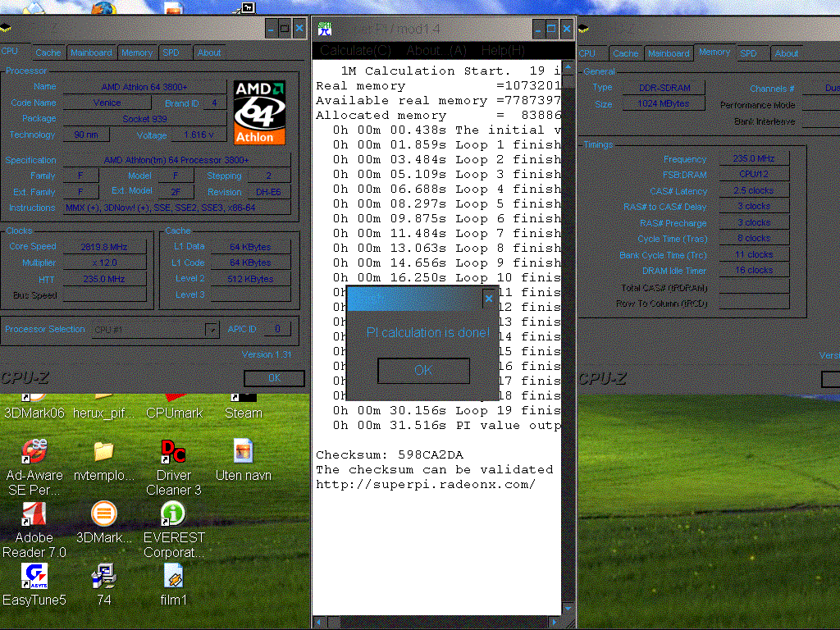Viewport: 840px width, 630px height.
Task: Switch to SPD tab in right CPU-Z window
Action: 748,53
